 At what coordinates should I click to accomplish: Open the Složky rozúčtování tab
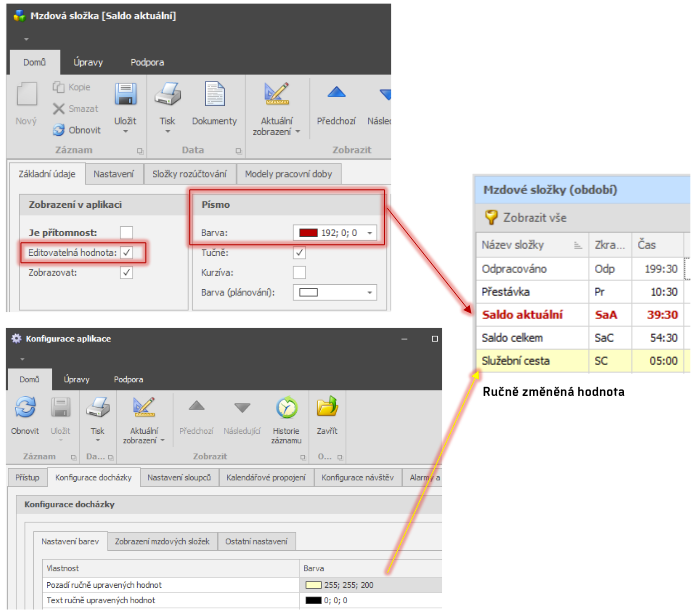(190, 174)
